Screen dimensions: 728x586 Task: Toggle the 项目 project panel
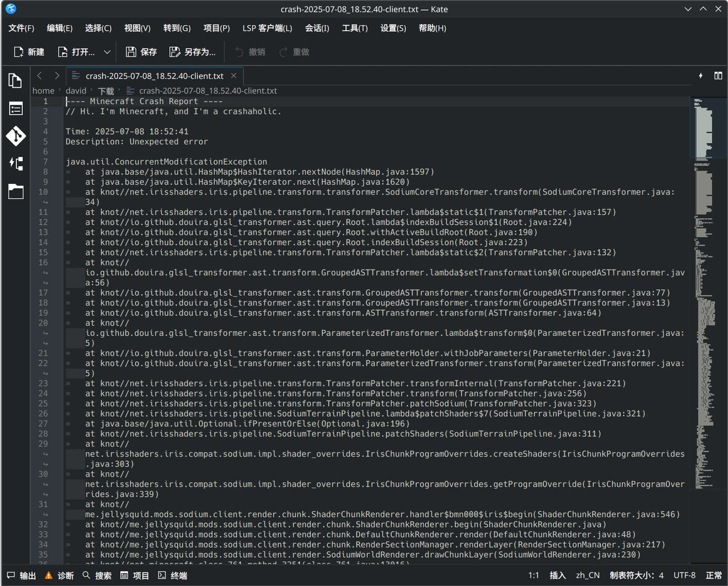point(134,576)
